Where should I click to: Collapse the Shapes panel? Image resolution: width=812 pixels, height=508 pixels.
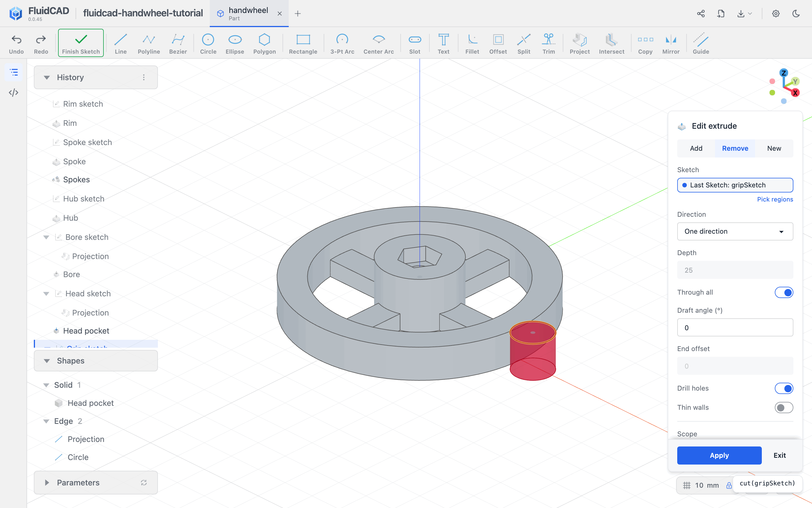coord(47,361)
